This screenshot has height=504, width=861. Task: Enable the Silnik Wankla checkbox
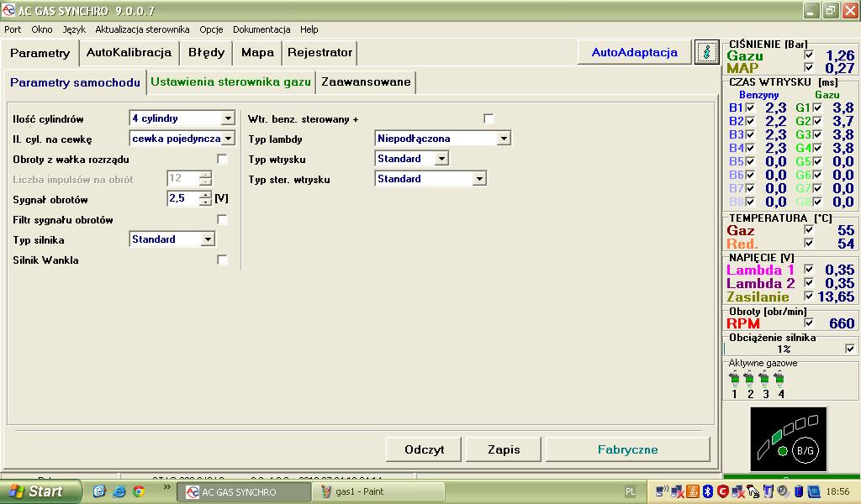(222, 260)
